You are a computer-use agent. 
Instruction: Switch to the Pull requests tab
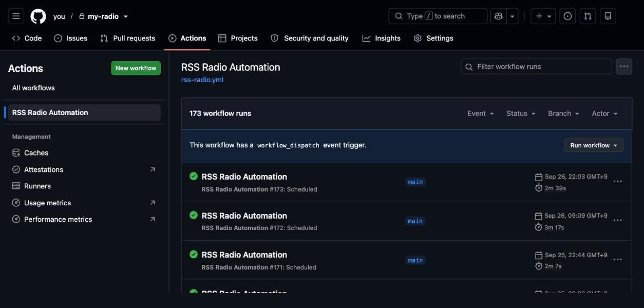[x=127, y=38]
